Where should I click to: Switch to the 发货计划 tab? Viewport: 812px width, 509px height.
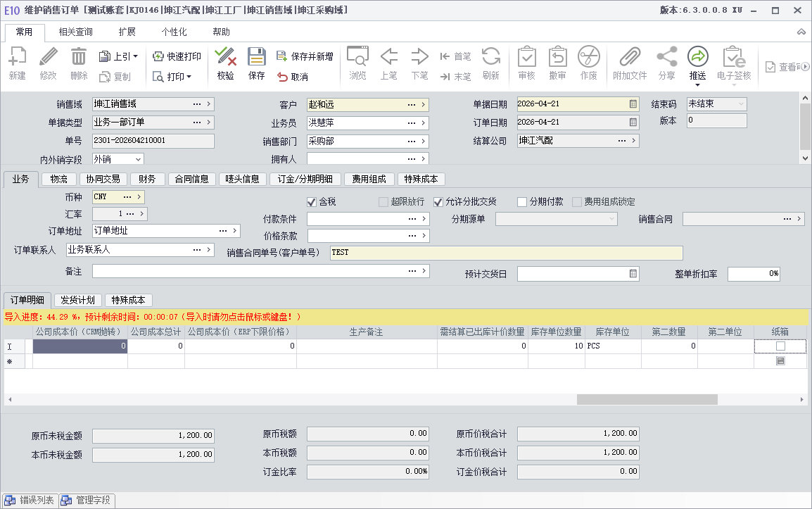(x=77, y=300)
